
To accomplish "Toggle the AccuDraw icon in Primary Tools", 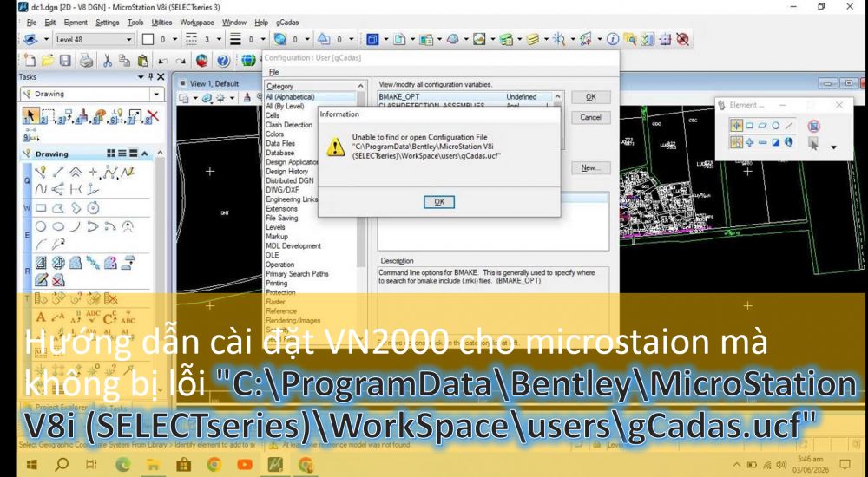I will (x=666, y=39).
